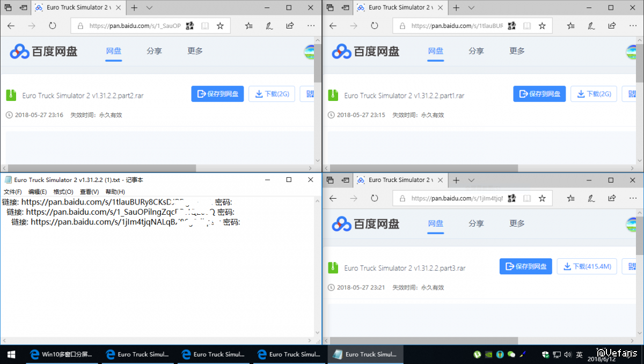
Task: Open the new tab plus in part2 Edge window
Action: pyautogui.click(x=134, y=8)
